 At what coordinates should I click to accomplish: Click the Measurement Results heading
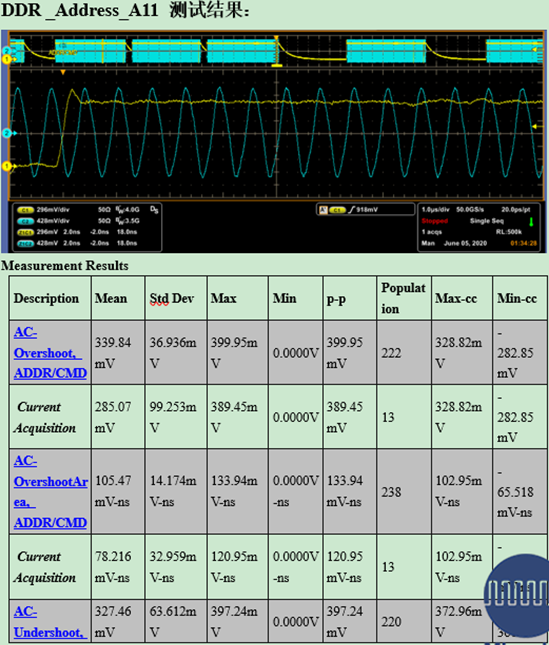coord(65,265)
